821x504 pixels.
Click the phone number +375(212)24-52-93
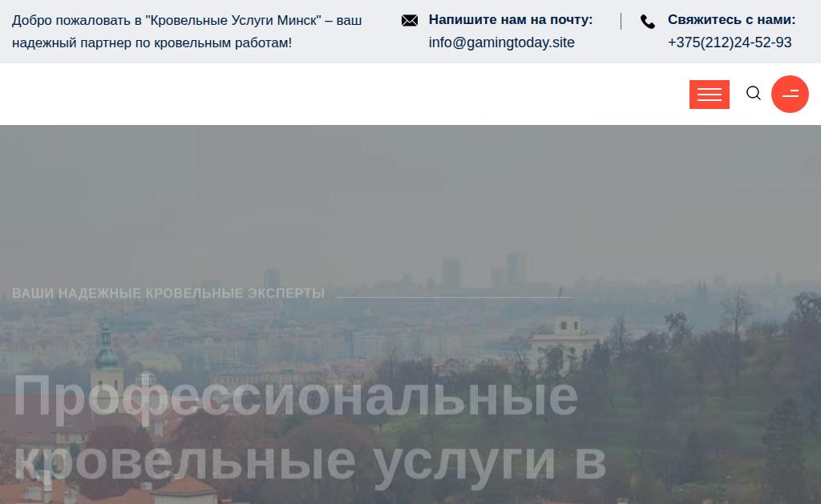pyautogui.click(x=730, y=42)
